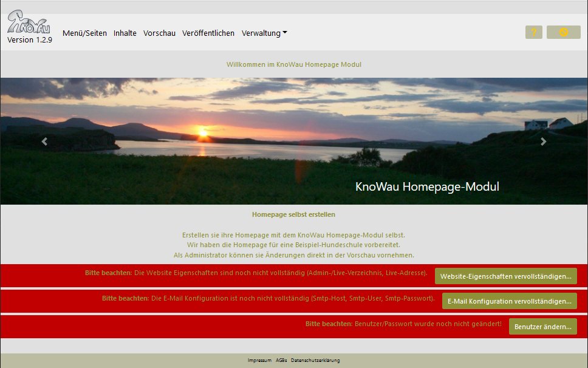This screenshot has width=588, height=368.
Task: Click the KnoWau dog logo
Action: pos(29,23)
